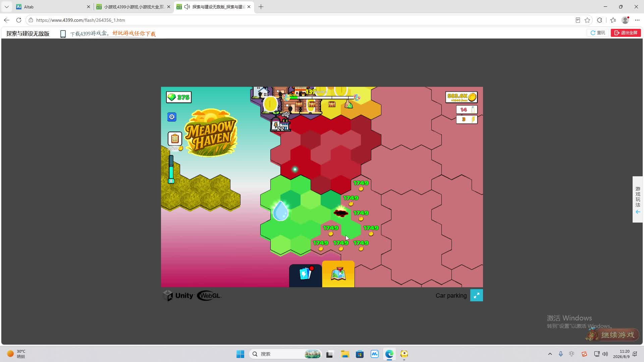Open browser settings and more menu
Screen dimensions: 644x362
[x=637, y=20]
